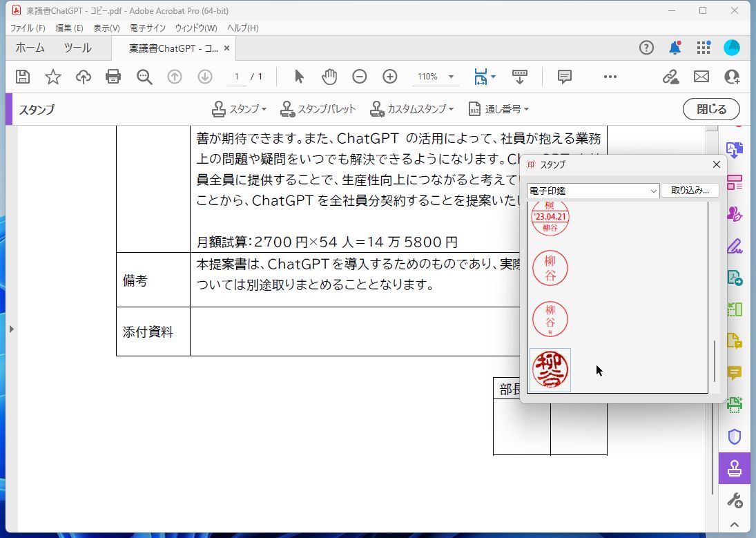Screen dimensions: 756x538
Task: Open the Protect tool in right sidebar
Action: pos(734,436)
